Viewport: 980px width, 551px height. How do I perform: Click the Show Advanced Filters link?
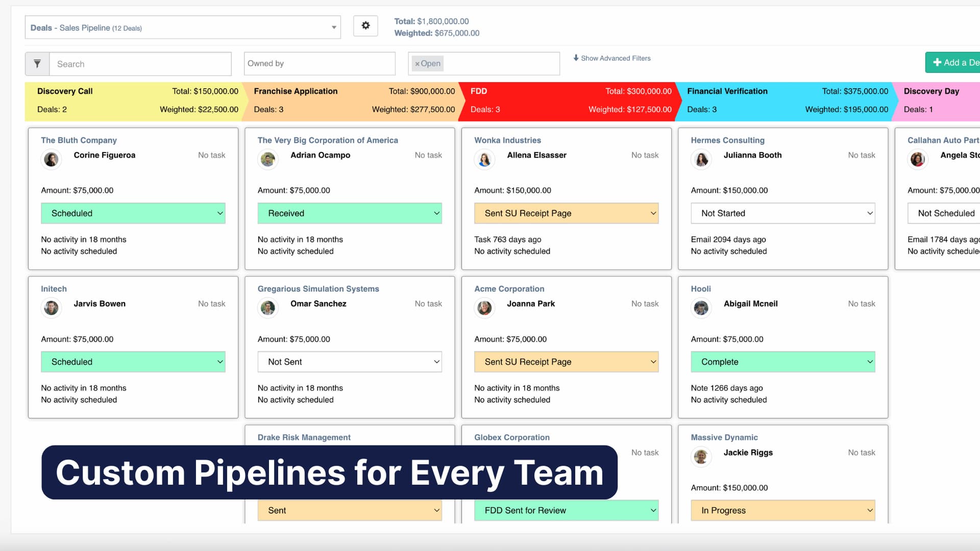(616, 58)
